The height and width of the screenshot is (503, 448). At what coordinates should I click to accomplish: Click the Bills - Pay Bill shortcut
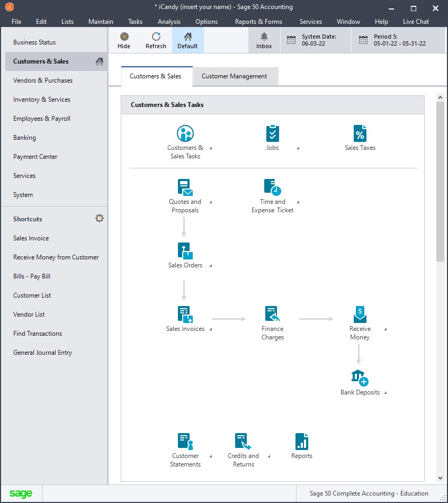click(x=32, y=276)
